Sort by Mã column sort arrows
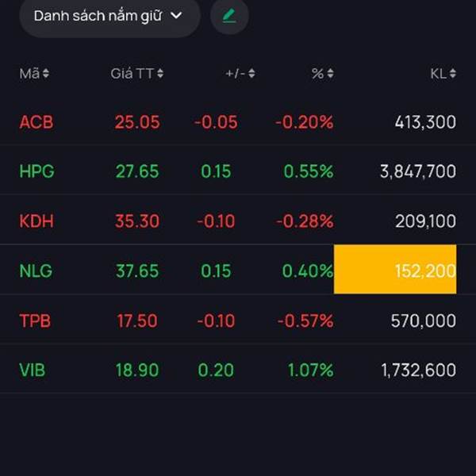This screenshot has width=476, height=476. 46,74
